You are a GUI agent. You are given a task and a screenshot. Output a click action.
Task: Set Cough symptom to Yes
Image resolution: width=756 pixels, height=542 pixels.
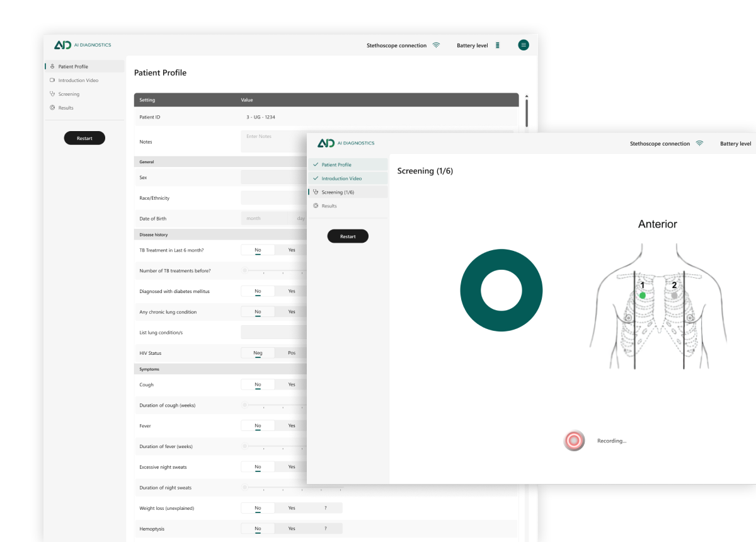tap(292, 384)
